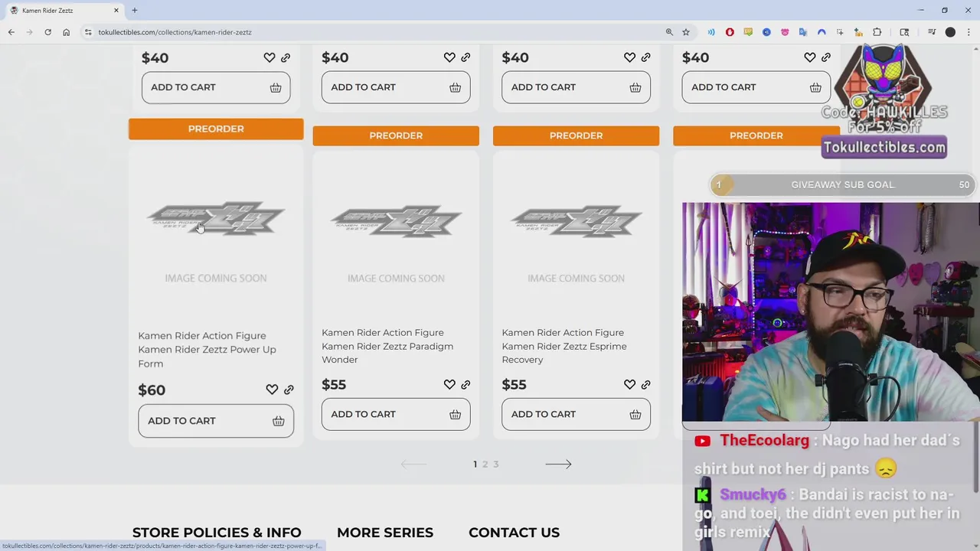980x551 pixels.
Task: Click the wishlist heart above Esprime Recovery
Action: click(629, 57)
